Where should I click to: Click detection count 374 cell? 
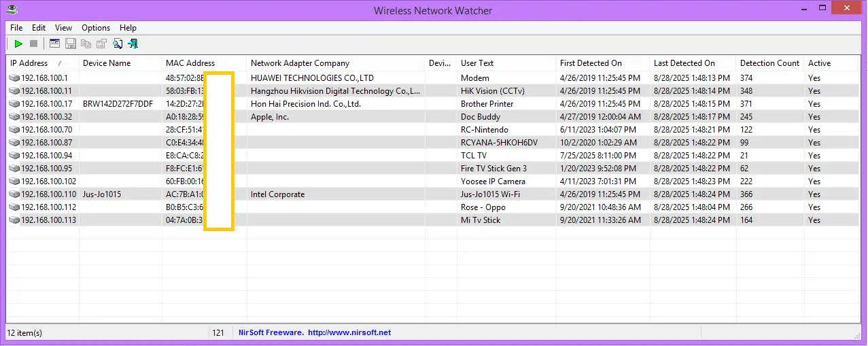pyautogui.click(x=746, y=78)
